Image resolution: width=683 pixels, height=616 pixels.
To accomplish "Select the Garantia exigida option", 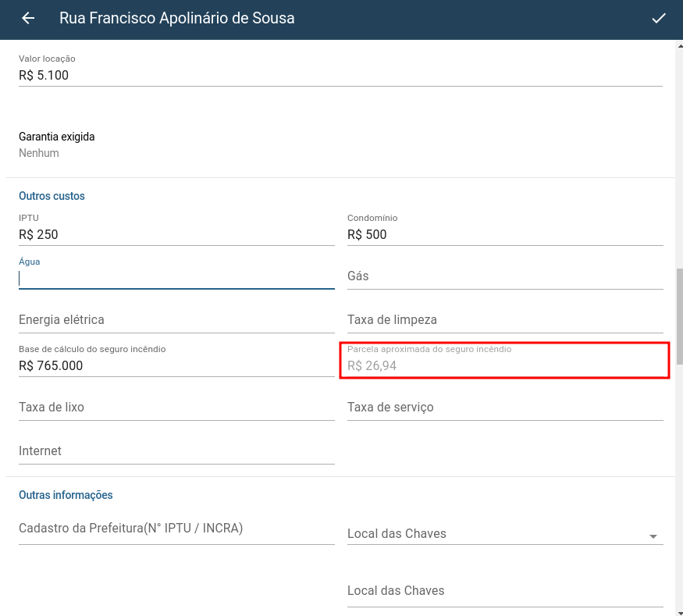I will [57, 144].
